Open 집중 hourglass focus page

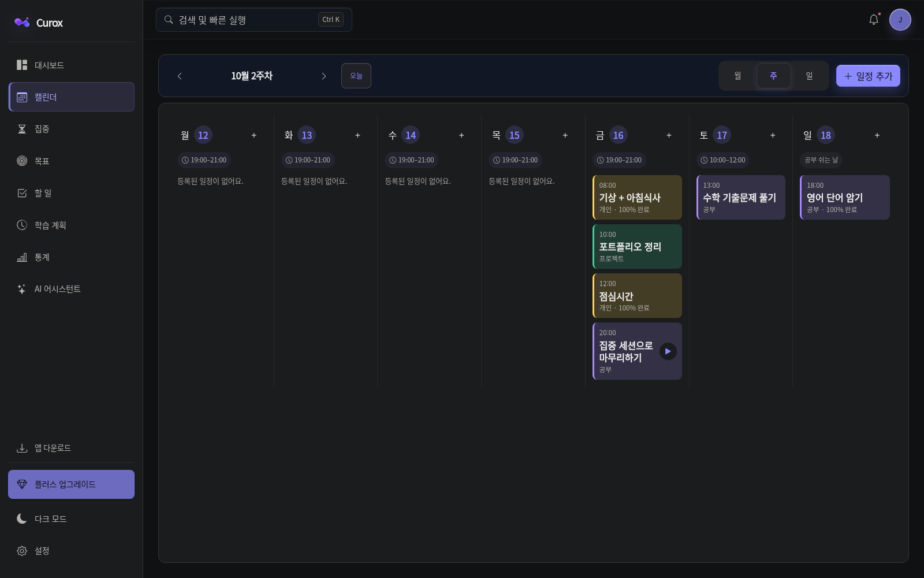tap(71, 129)
